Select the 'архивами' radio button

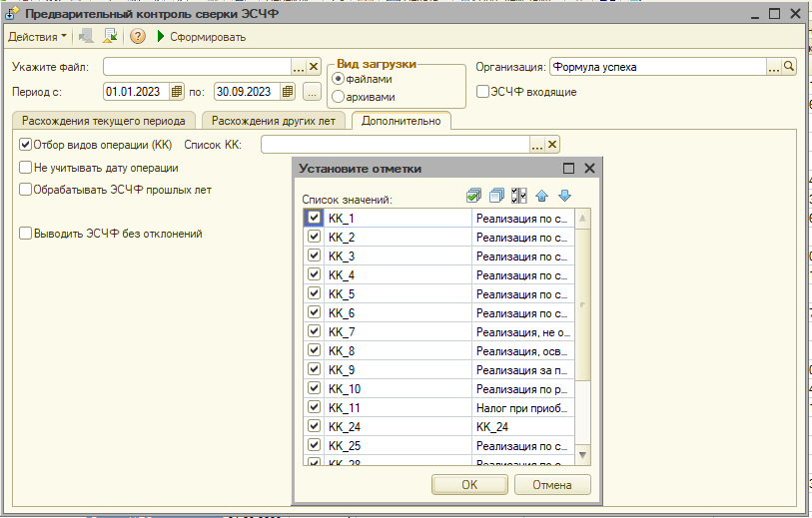[339, 97]
